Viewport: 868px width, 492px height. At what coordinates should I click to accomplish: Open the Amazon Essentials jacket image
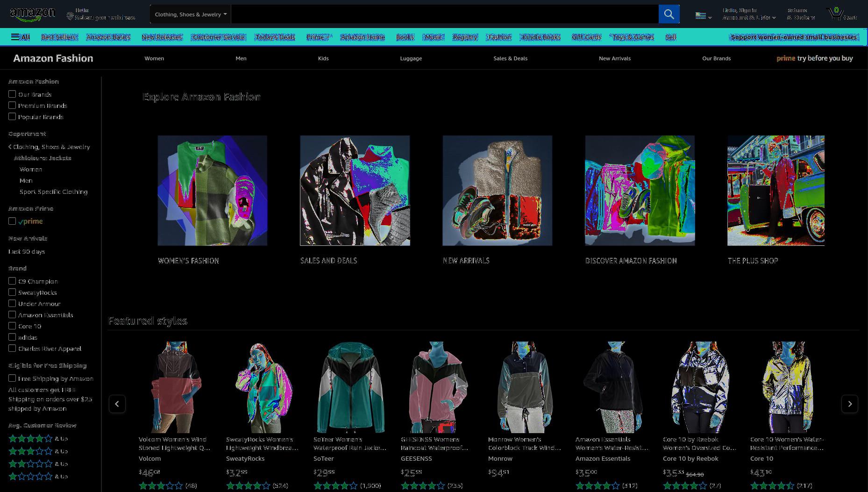point(613,387)
